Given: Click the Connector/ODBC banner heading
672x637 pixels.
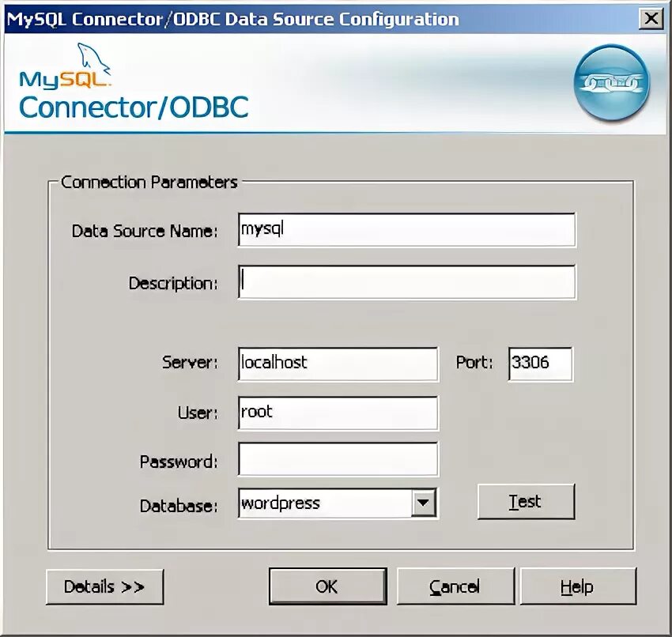Looking at the screenshot, I should [134, 107].
